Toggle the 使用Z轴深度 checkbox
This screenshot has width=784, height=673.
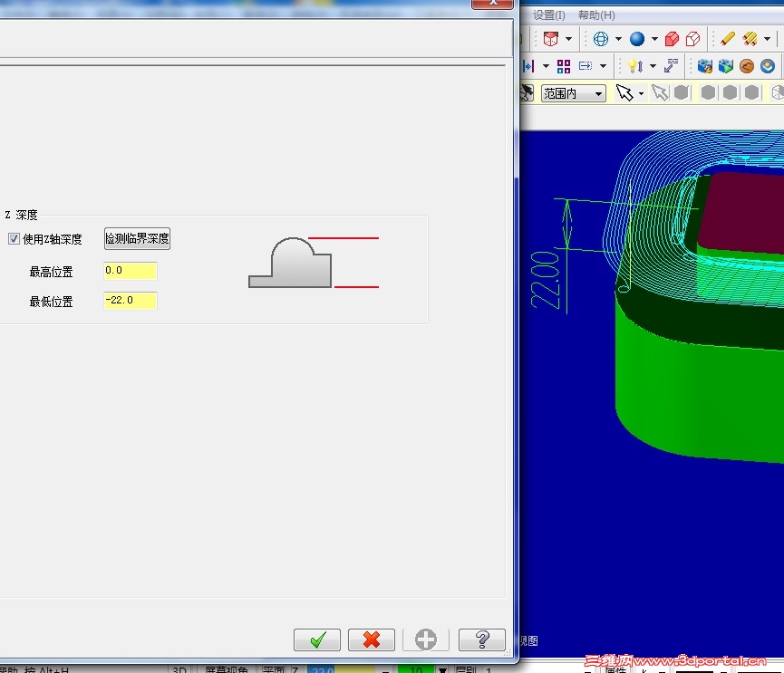(x=14, y=239)
